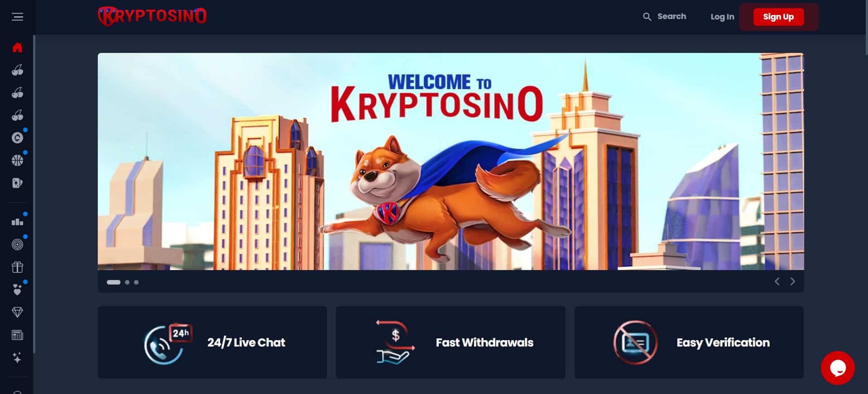Click into the Search field
The height and width of the screenshot is (394, 868).
[664, 17]
